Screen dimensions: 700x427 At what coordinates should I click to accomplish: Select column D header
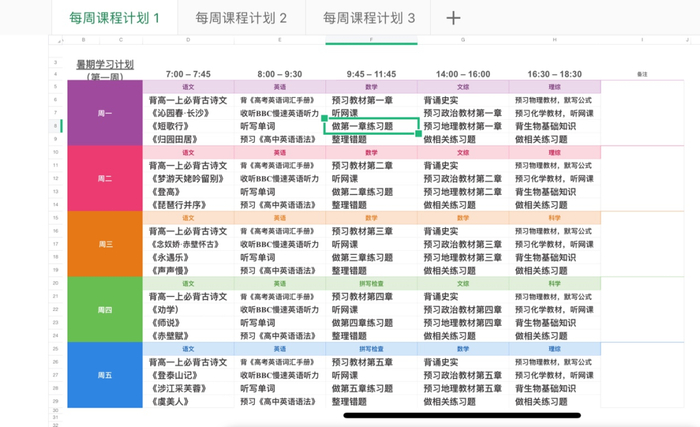click(x=188, y=40)
